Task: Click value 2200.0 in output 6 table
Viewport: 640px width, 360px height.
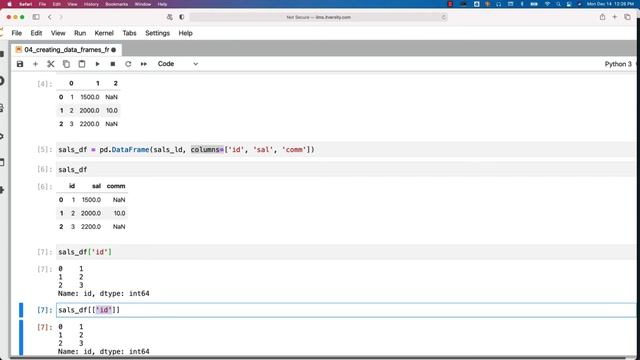Action: 91,227
